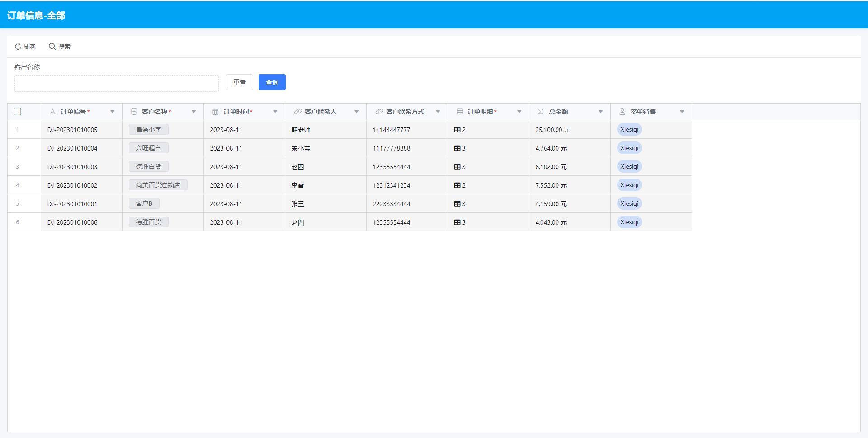Click the 兴旺超市 customer tag
Image resolution: width=868 pixels, height=438 pixels.
point(149,148)
